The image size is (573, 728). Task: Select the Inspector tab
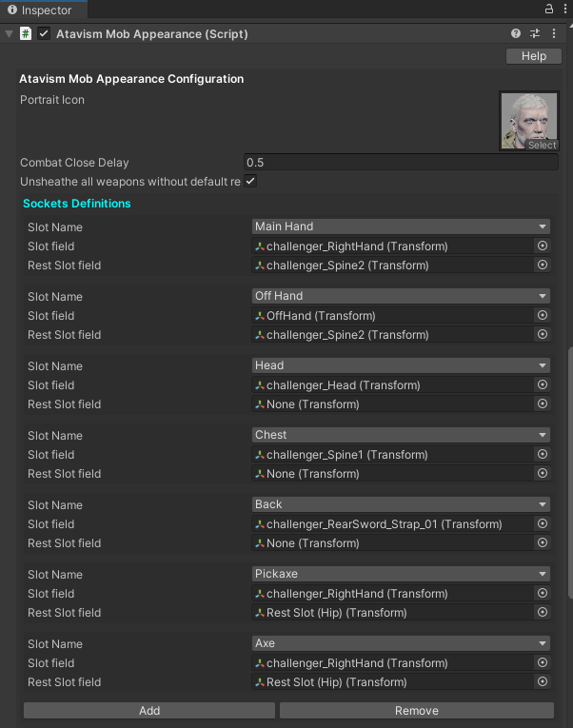[40, 10]
